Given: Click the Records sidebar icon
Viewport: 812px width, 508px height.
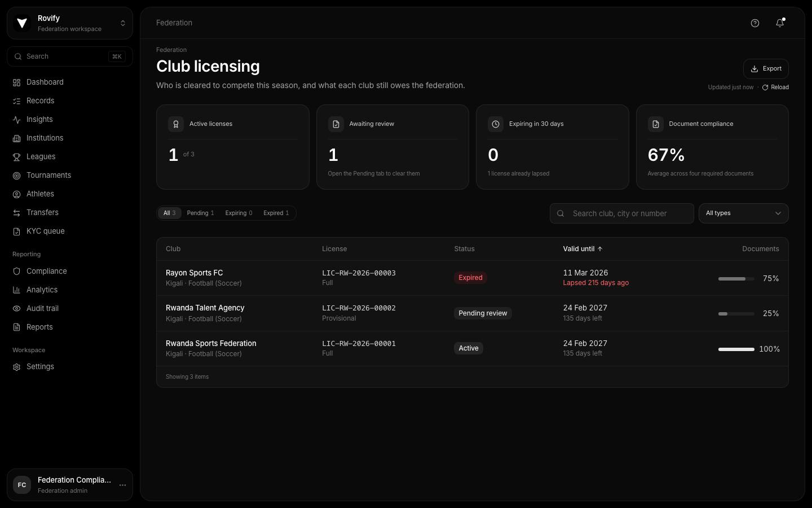Looking at the screenshot, I should coord(17,101).
